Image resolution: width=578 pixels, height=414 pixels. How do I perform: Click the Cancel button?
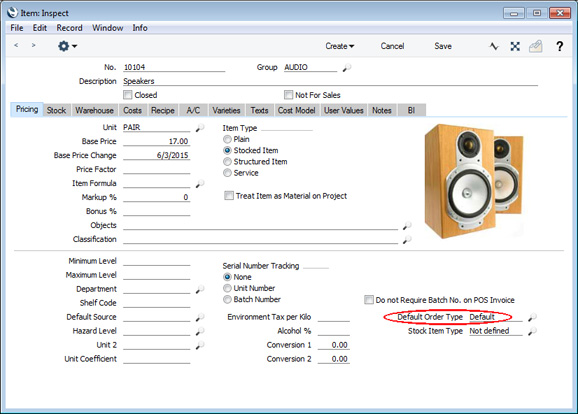pyautogui.click(x=392, y=46)
